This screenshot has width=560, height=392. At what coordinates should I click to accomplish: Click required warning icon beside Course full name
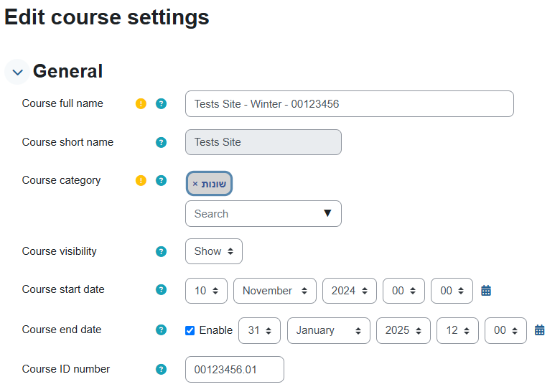pyautogui.click(x=141, y=104)
